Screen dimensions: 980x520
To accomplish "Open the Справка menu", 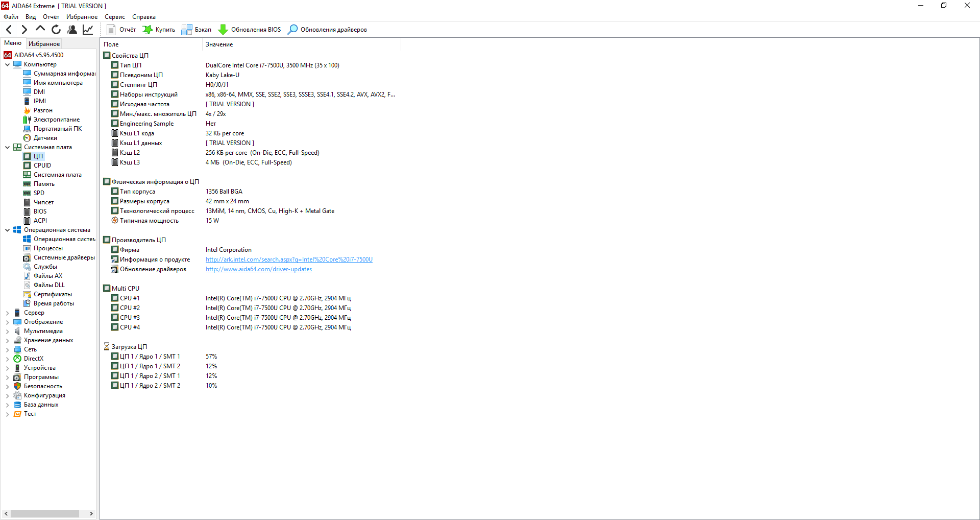I will tap(144, 17).
